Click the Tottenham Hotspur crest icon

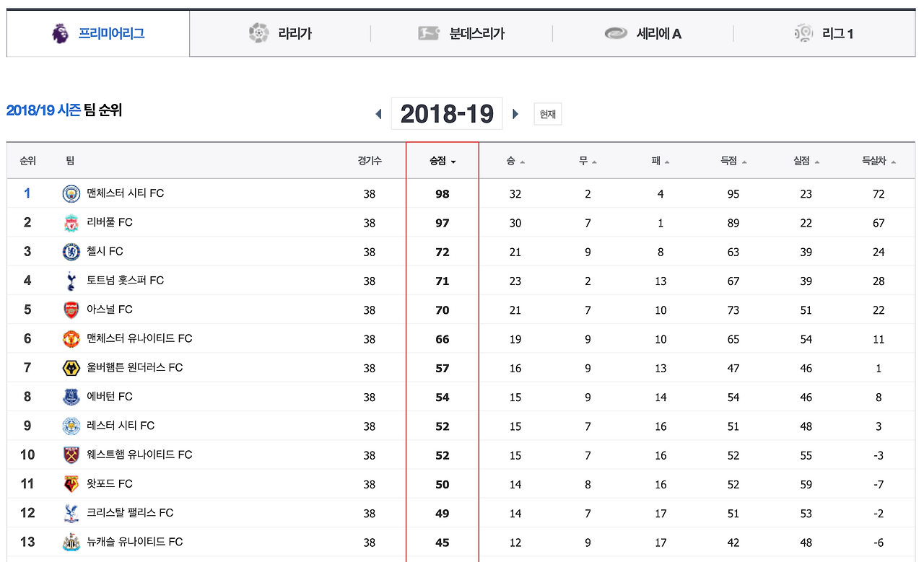tap(71, 281)
